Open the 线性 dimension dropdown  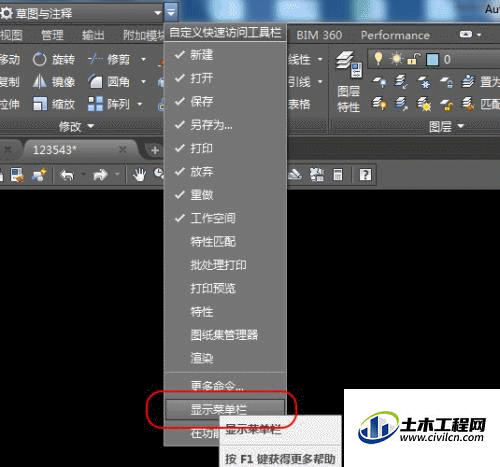(x=320, y=60)
